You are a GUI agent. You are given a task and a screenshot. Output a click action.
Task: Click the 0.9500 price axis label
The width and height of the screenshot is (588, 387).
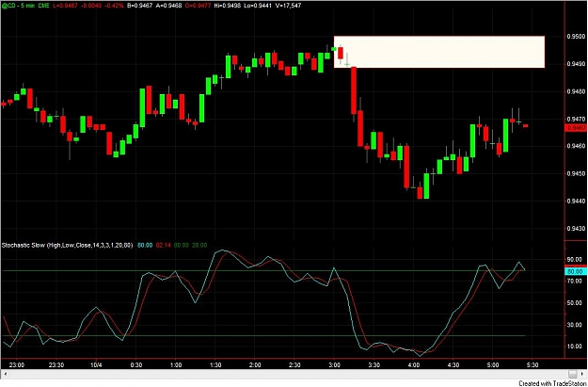578,37
